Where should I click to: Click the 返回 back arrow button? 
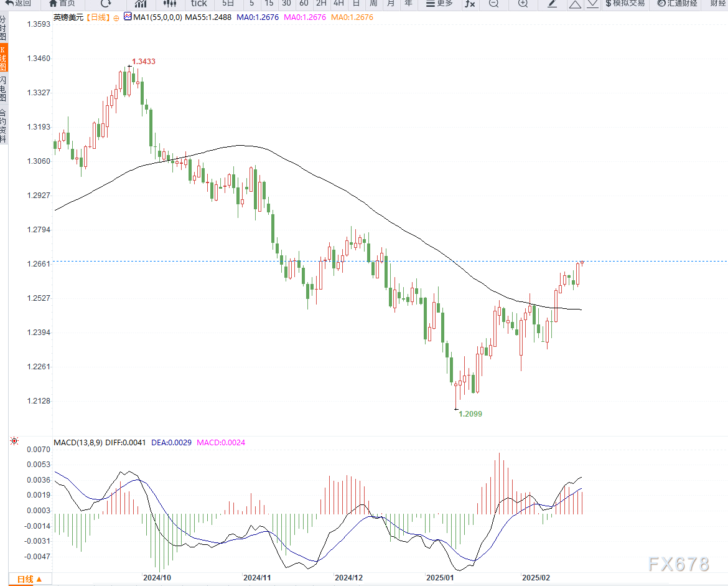point(18,3)
